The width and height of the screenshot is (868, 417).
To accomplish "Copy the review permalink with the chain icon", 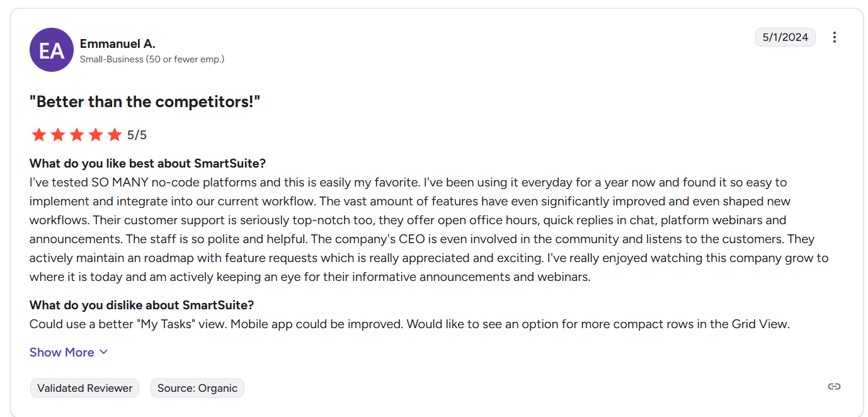I will coord(834,387).
